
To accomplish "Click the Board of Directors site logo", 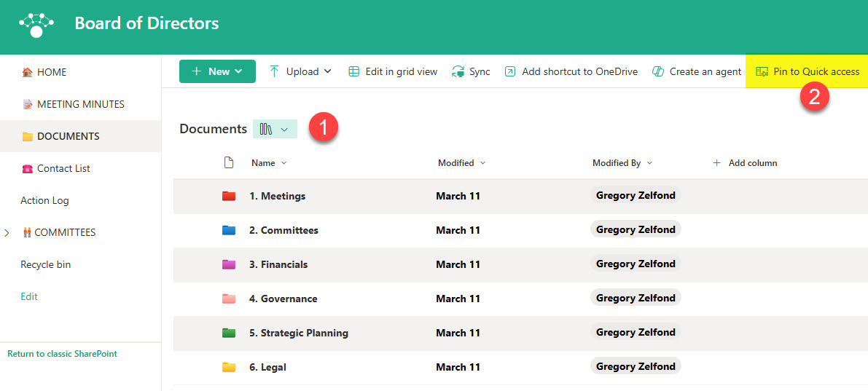I will click(36, 24).
